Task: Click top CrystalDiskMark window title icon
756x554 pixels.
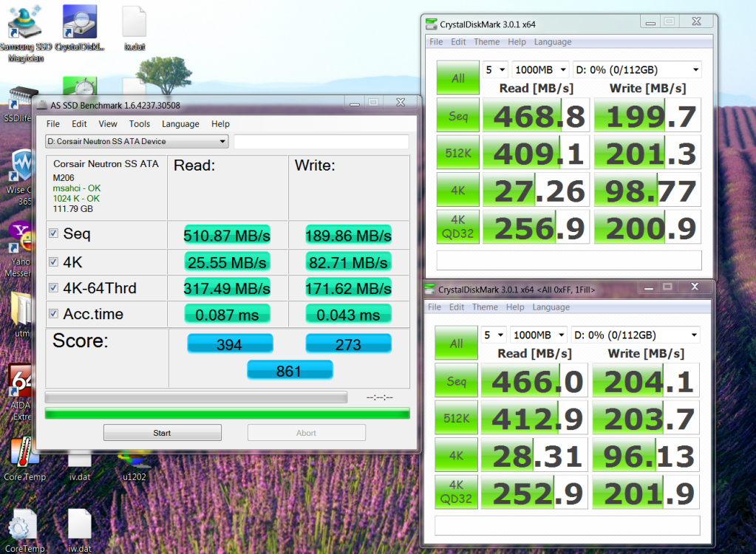Action: pyautogui.click(x=431, y=24)
